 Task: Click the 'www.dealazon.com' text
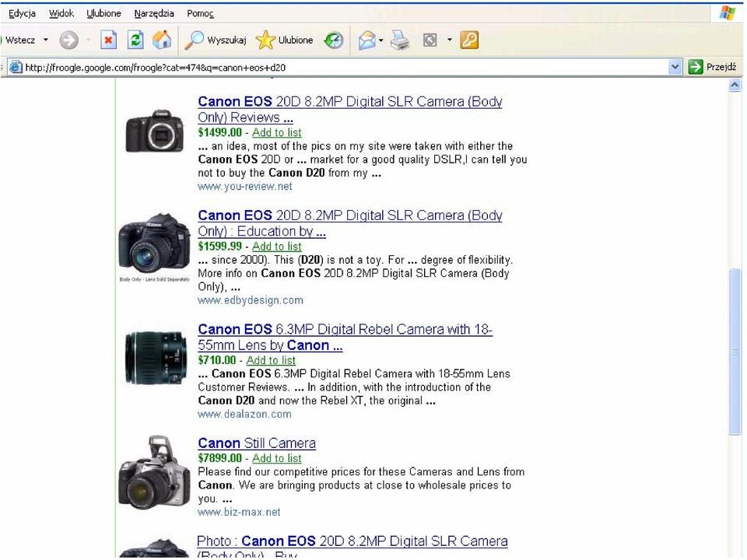[245, 415]
